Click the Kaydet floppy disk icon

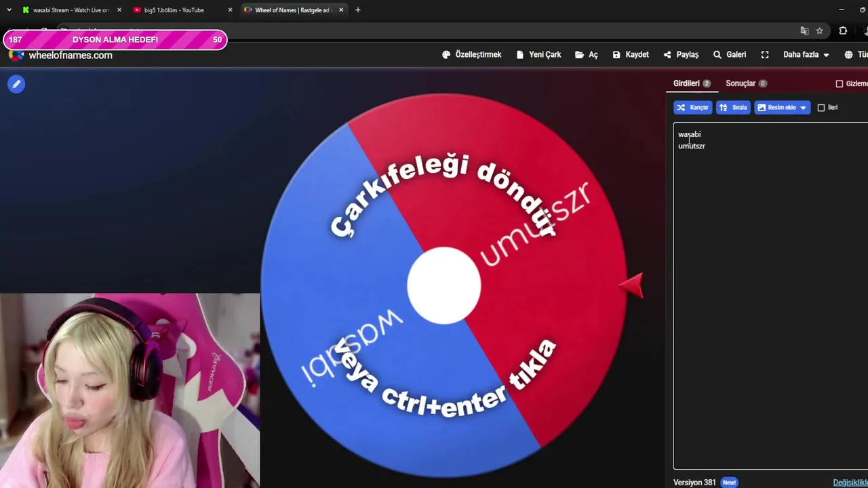point(616,55)
